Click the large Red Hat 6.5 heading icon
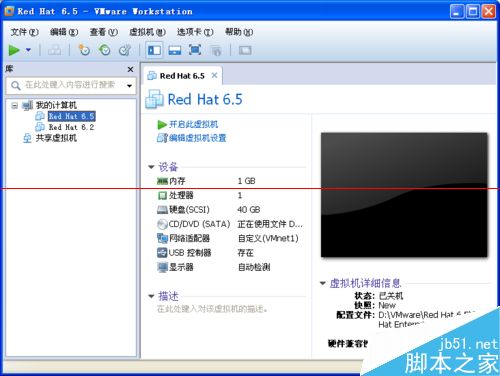 pos(154,99)
